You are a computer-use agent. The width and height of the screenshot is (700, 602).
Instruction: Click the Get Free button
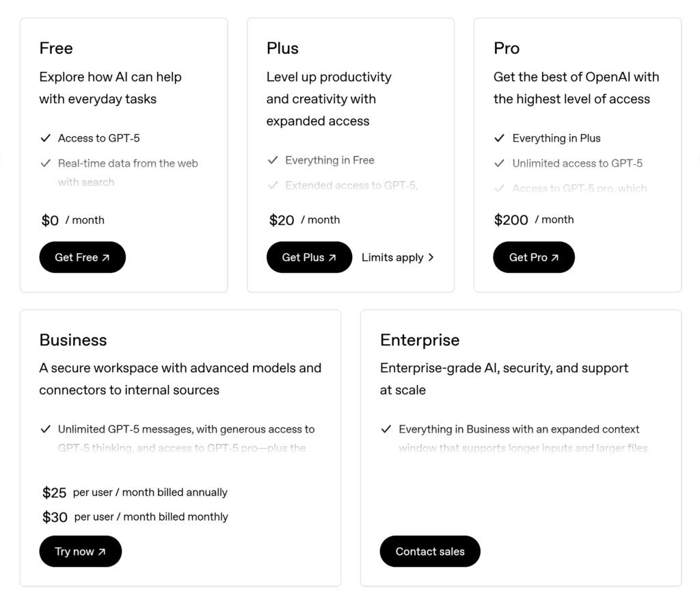pos(82,257)
